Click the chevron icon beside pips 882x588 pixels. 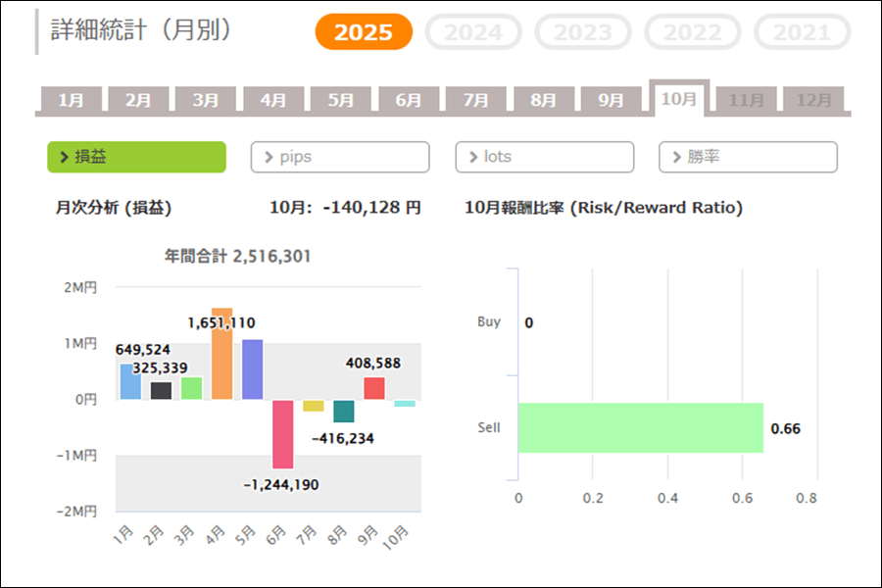(x=269, y=157)
